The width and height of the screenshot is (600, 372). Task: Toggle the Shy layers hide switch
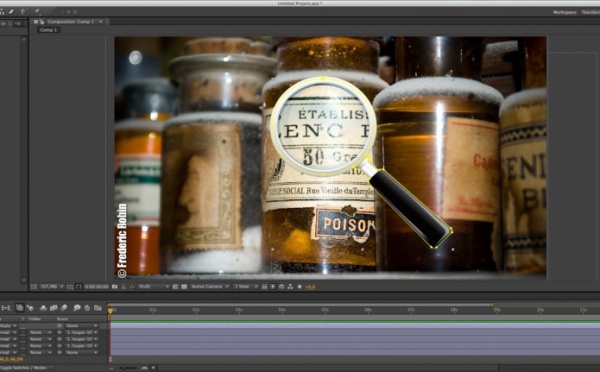click(43, 308)
